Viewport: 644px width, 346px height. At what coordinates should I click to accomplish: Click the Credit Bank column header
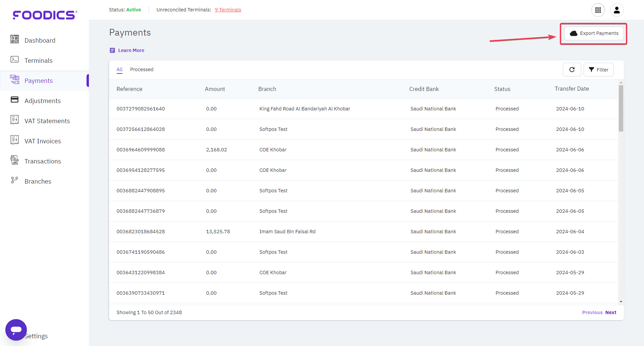(424, 89)
